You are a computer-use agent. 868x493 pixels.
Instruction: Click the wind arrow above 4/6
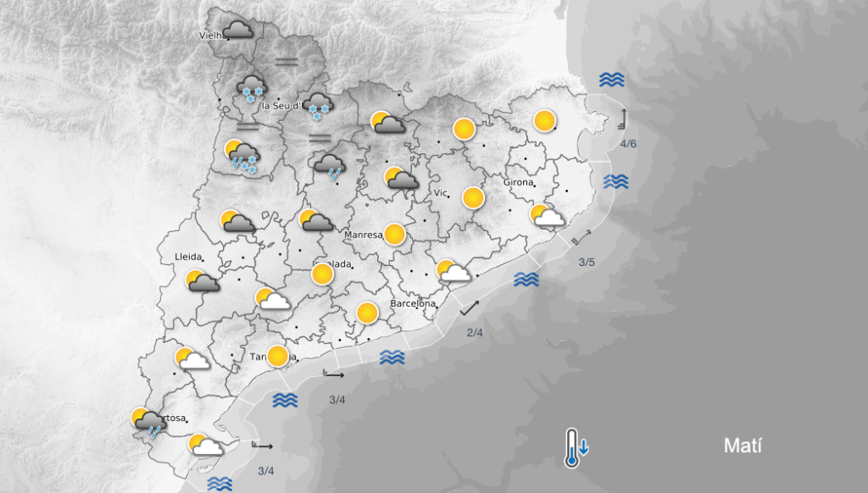point(623,118)
